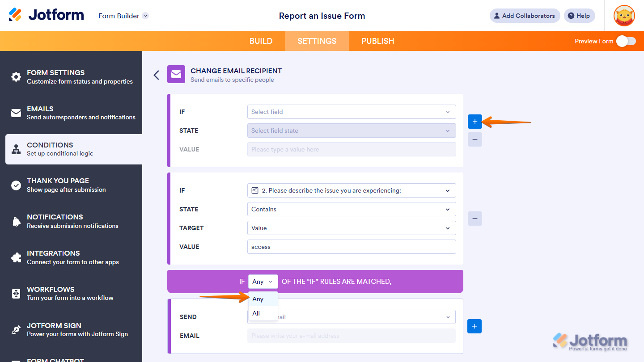Click the purple Change Email Recipient envelope icon
The image size is (644, 362).
click(176, 74)
